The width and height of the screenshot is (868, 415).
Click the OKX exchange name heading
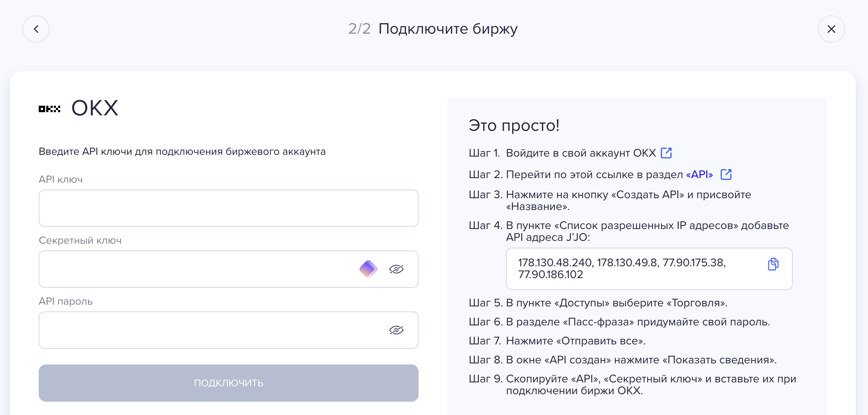95,108
